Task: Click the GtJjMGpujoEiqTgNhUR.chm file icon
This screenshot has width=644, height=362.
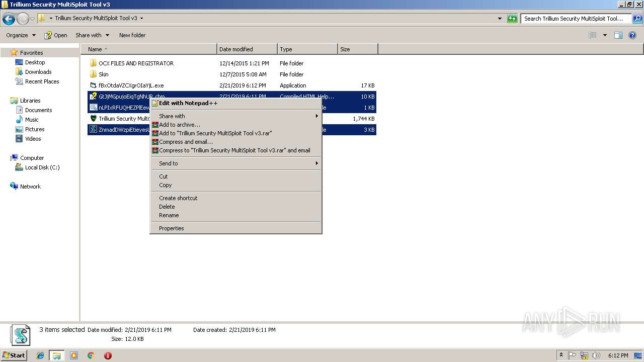Action: point(93,97)
